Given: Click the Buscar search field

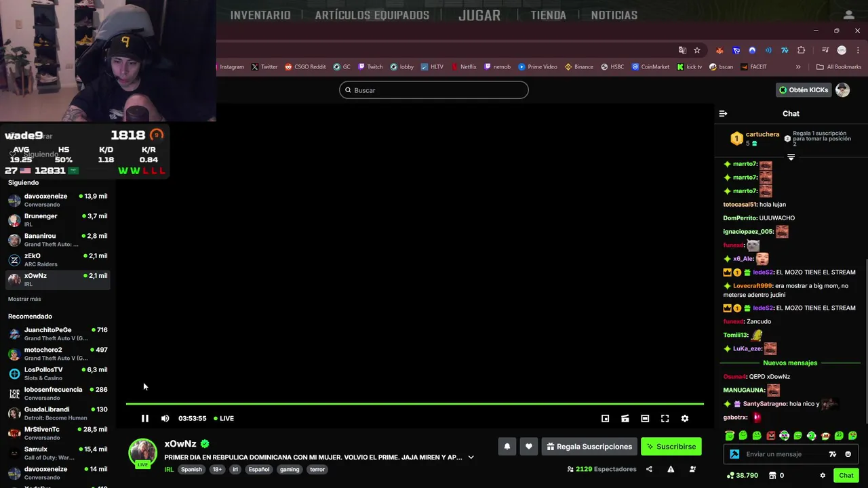Looking at the screenshot, I should click(x=434, y=90).
